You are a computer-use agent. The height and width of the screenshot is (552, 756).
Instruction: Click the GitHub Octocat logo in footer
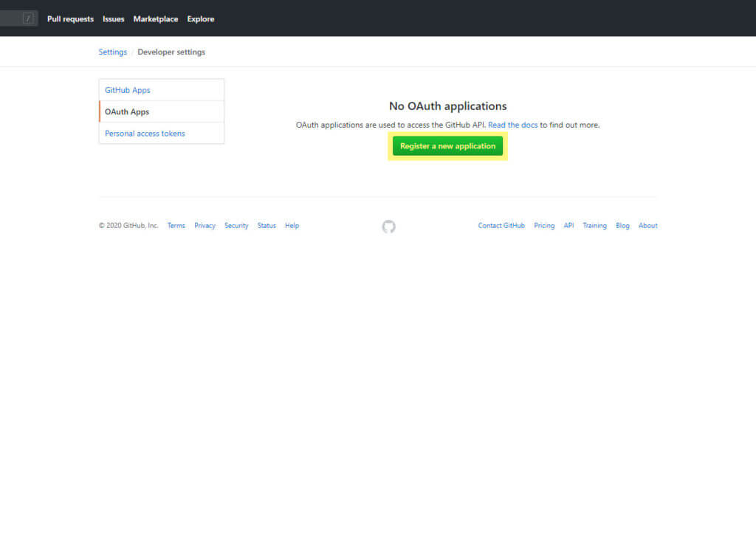point(388,226)
